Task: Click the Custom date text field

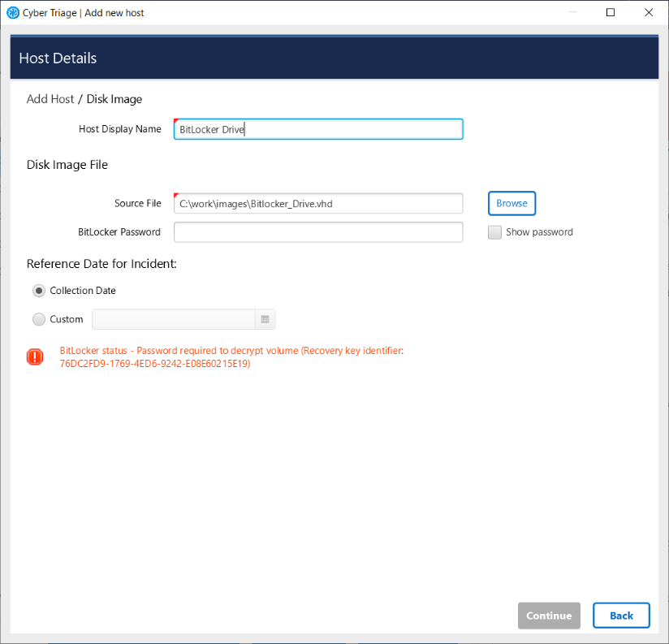Action: point(174,320)
